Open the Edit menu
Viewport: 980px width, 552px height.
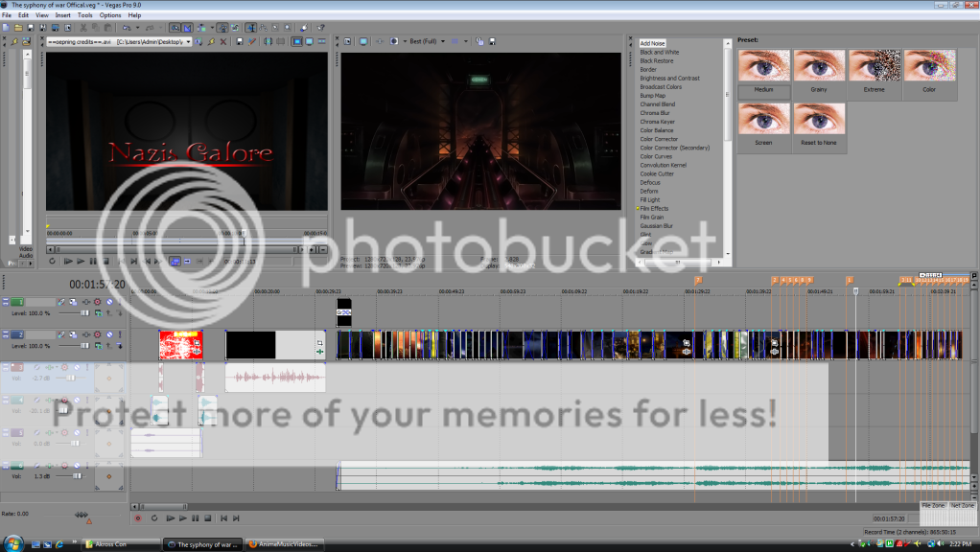(x=23, y=15)
